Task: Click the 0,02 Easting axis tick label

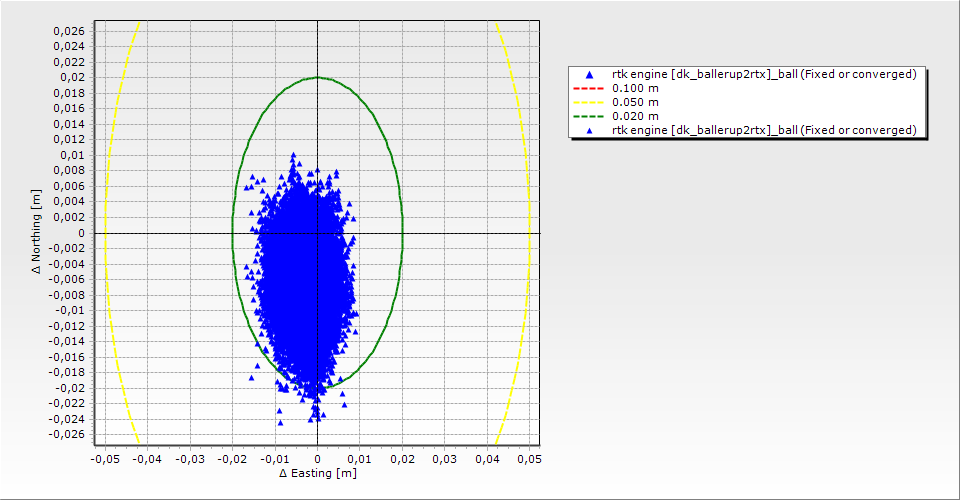Action: click(402, 459)
